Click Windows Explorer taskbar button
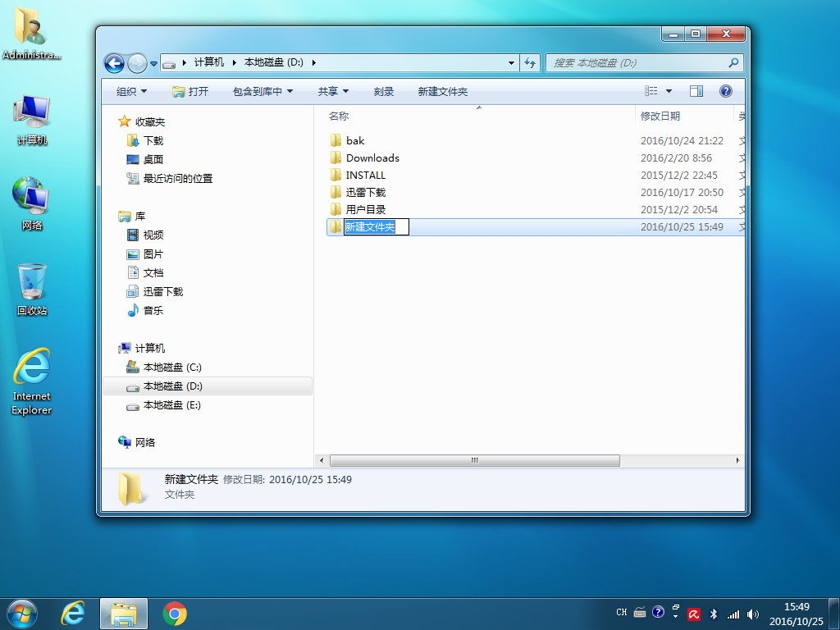The height and width of the screenshot is (630, 840). pos(124,614)
